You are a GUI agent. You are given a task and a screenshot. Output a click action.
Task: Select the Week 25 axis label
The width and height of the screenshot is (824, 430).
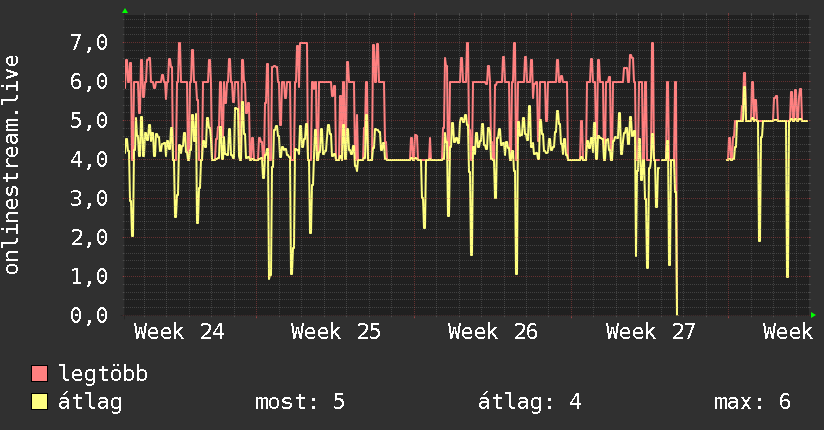tap(336, 332)
